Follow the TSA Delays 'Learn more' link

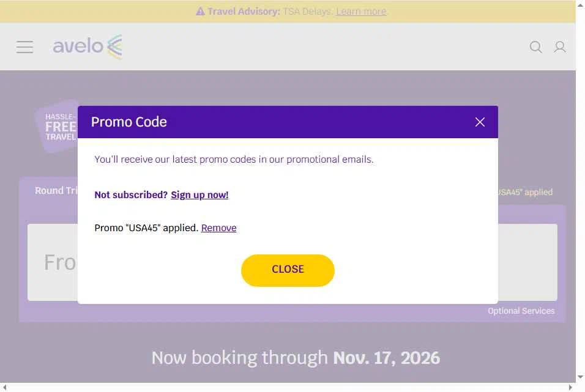(361, 12)
